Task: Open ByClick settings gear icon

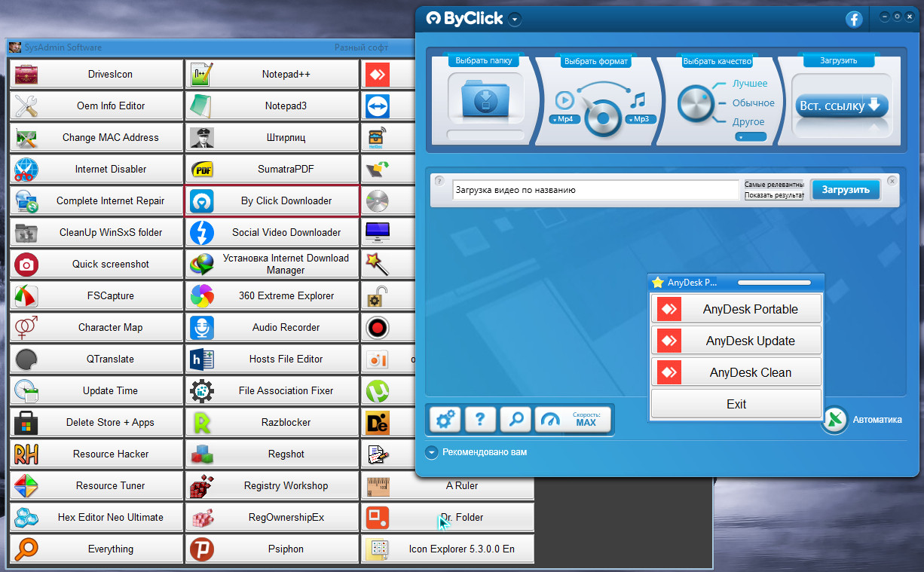Action: tap(445, 420)
